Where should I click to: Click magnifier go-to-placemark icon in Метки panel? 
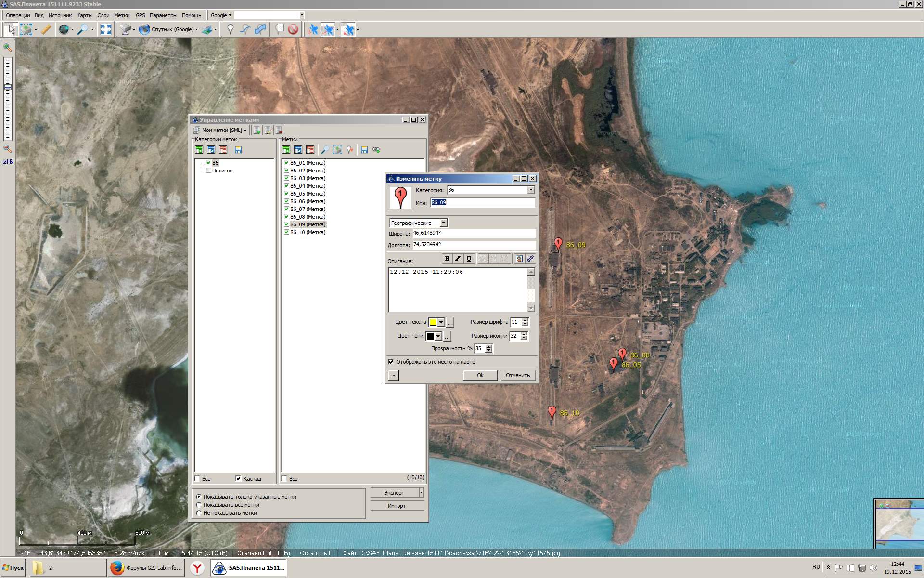click(325, 150)
